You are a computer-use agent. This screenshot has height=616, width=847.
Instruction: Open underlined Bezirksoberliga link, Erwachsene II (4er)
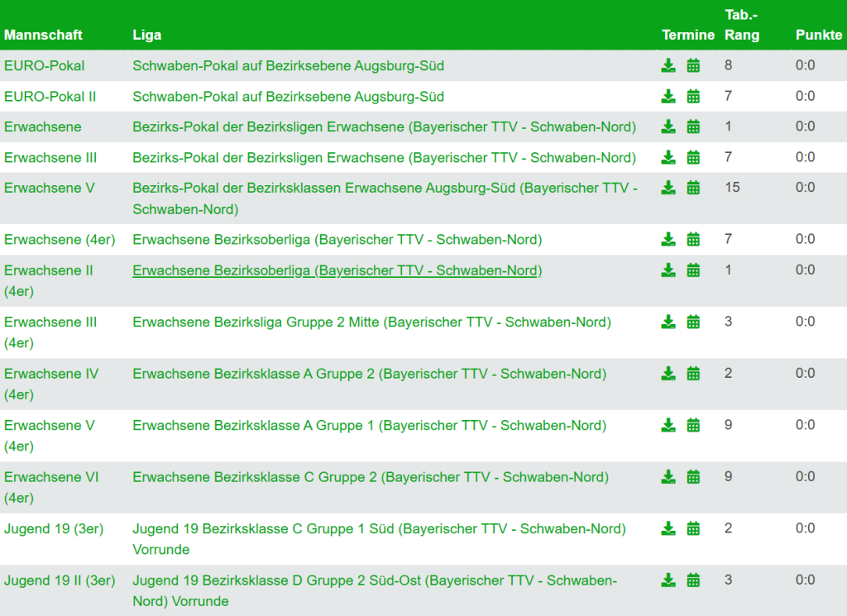point(337,270)
